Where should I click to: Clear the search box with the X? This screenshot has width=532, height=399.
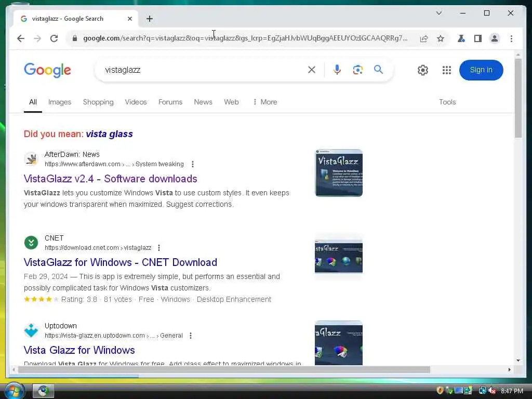[x=312, y=70]
